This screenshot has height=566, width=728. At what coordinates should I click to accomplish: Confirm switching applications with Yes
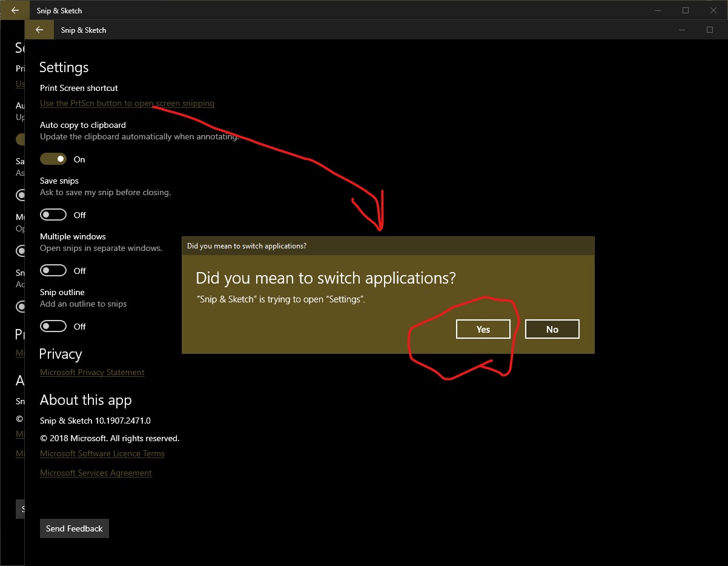pos(483,329)
